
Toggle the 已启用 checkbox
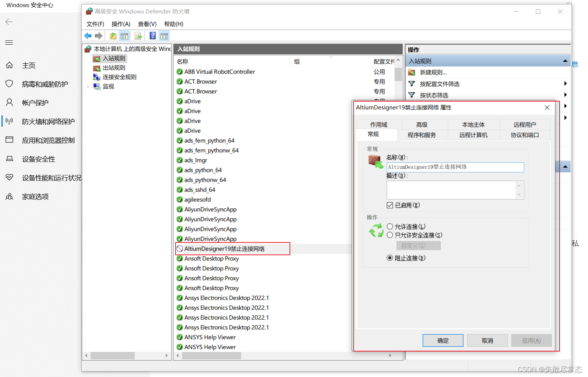point(390,205)
